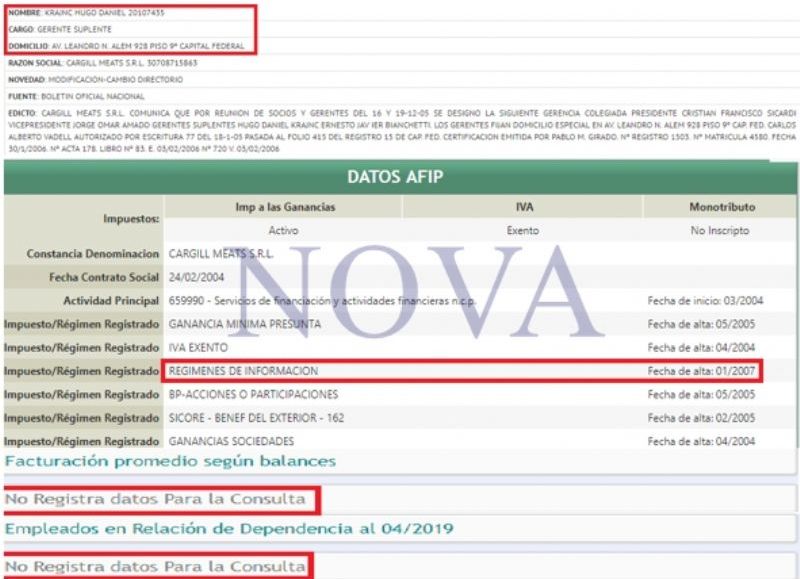Select the NOMBRE line with KRAINC HUGO DANIEL
Viewport: 800px width, 579px height.
[86, 13]
